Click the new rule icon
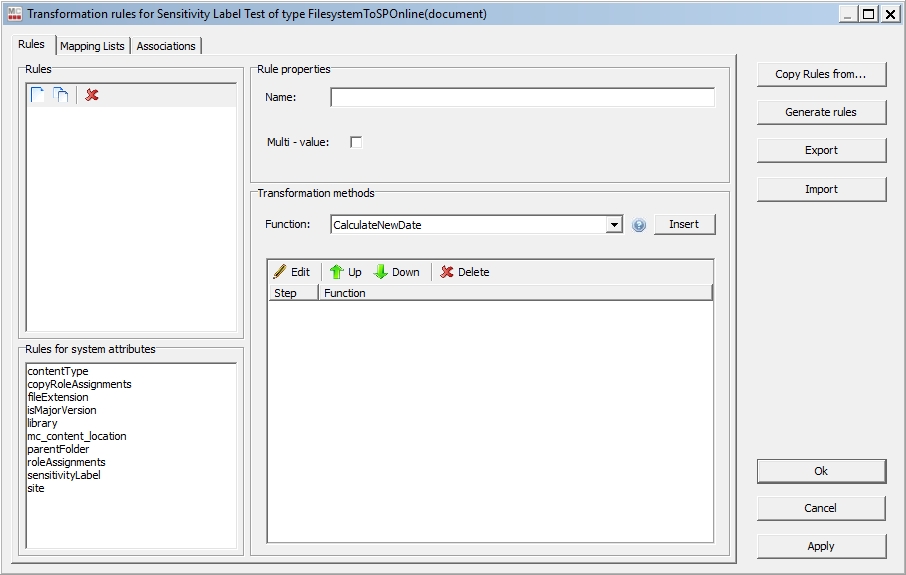This screenshot has width=906, height=575. pos(38,95)
